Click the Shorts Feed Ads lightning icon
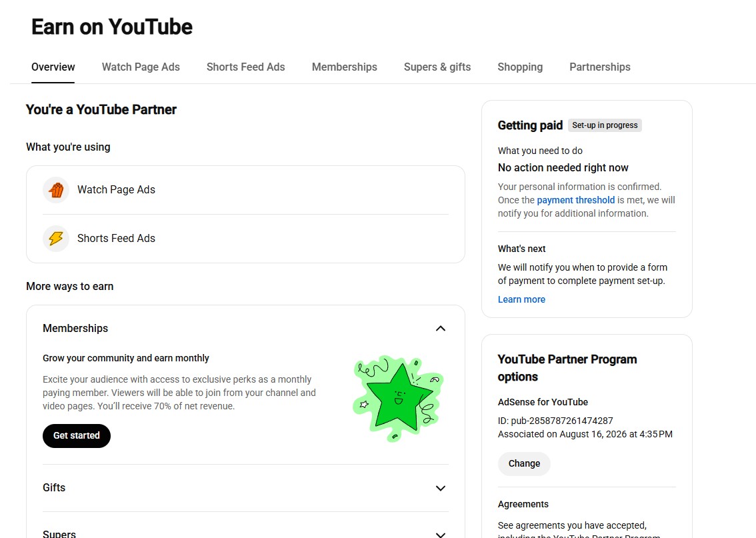The height and width of the screenshot is (538, 756). [56, 239]
